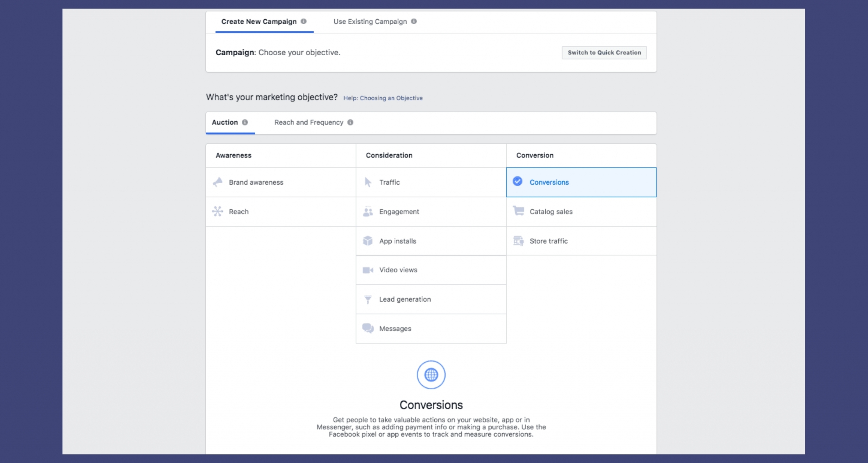Click the info icon next to Auction

[x=245, y=122]
